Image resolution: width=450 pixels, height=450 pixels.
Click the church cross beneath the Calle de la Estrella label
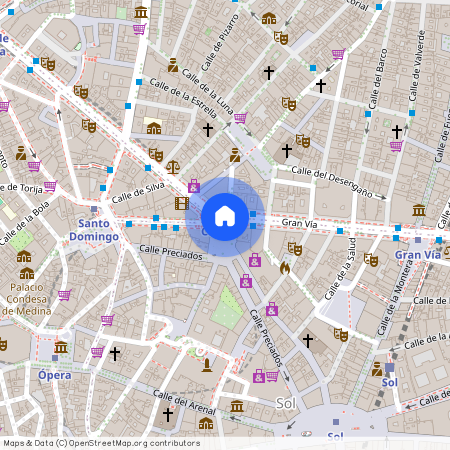click(x=208, y=130)
